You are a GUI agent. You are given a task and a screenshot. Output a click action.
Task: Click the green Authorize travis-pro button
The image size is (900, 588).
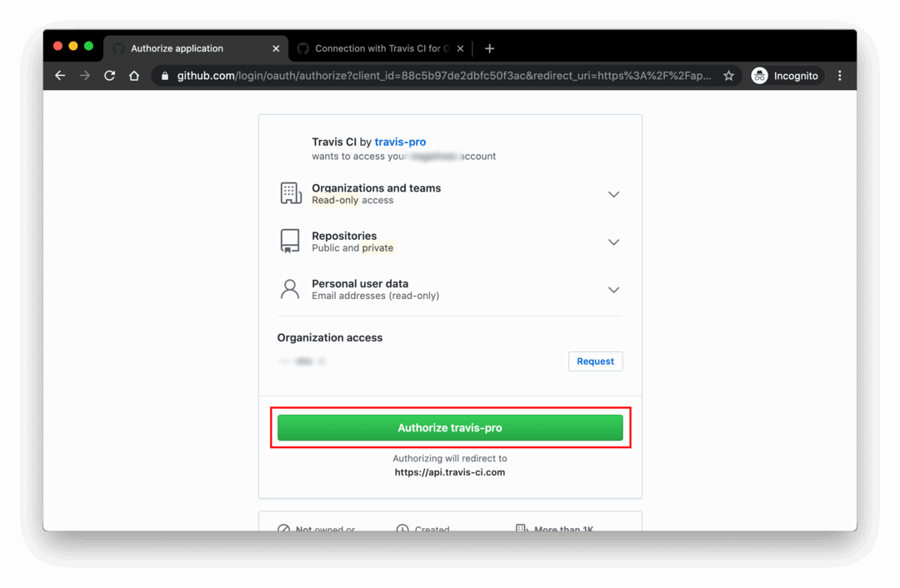coord(450,428)
